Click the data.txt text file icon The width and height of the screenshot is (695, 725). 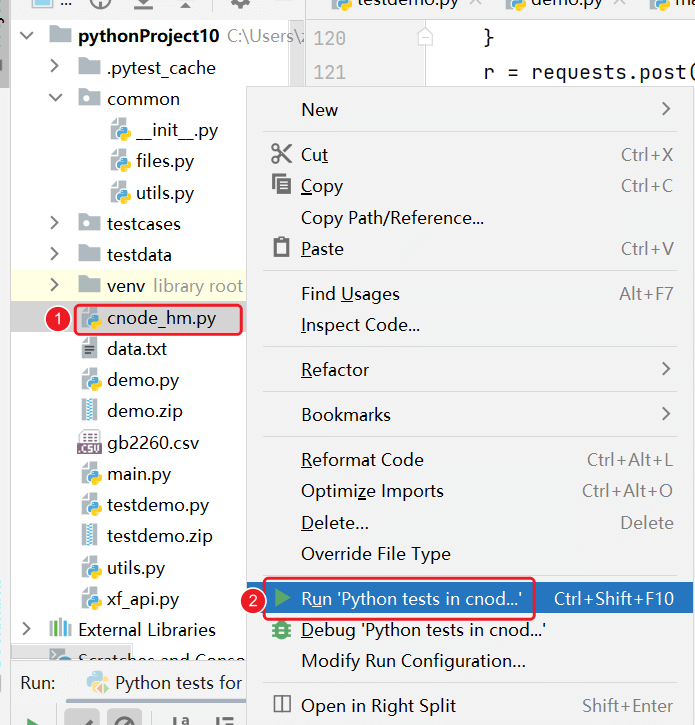tap(89, 349)
